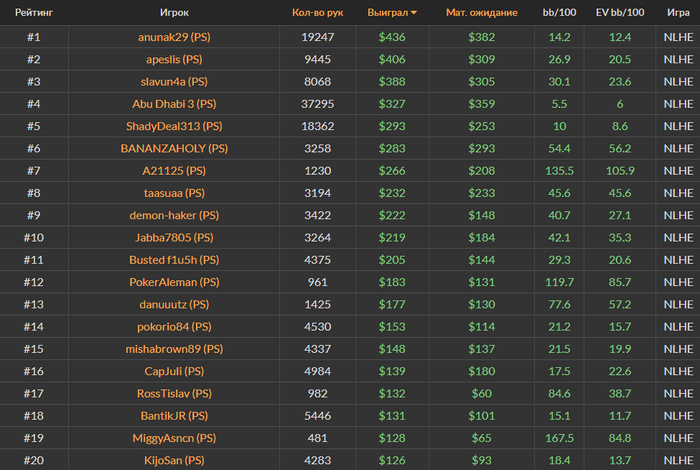The width and height of the screenshot is (700, 470).
Task: Open player anunak29 (PS) profile
Action: pyautogui.click(x=174, y=36)
